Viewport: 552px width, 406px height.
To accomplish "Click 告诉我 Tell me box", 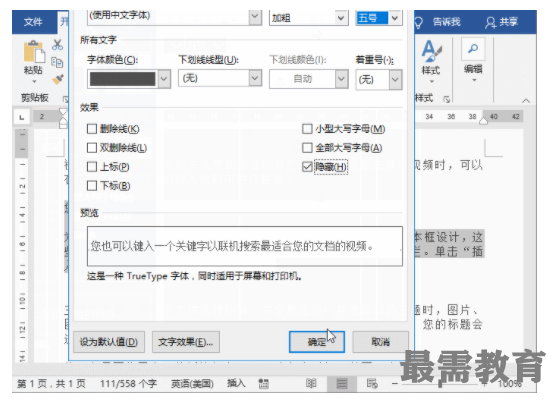I will coord(446,23).
